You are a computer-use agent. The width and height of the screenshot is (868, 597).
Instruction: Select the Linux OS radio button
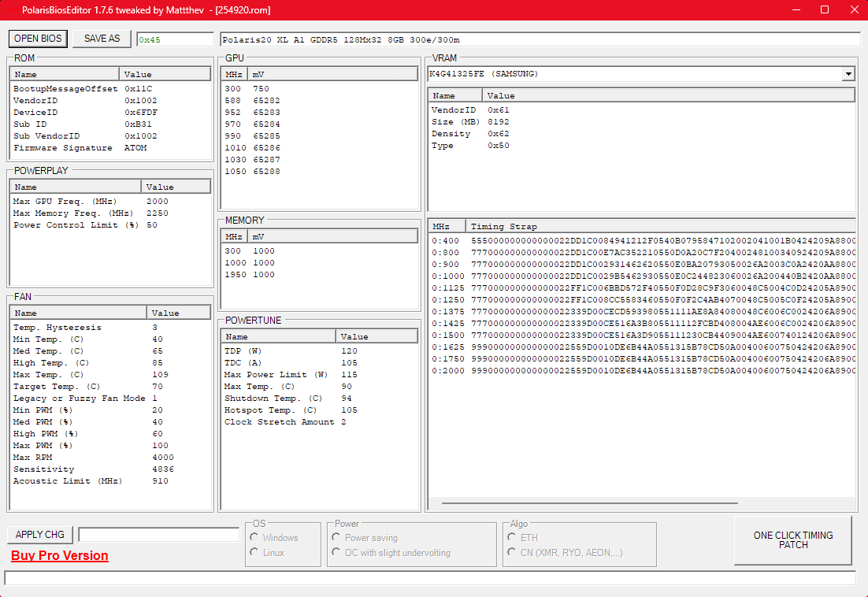[x=254, y=553]
